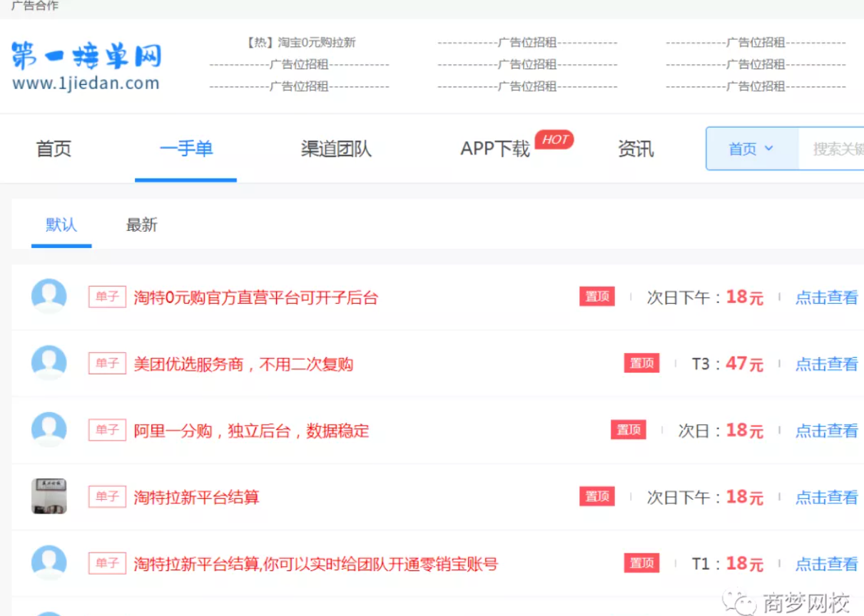The height and width of the screenshot is (616, 864).
Task: Open avatar of 淘特0元购官方直营 post
Action: point(49,297)
